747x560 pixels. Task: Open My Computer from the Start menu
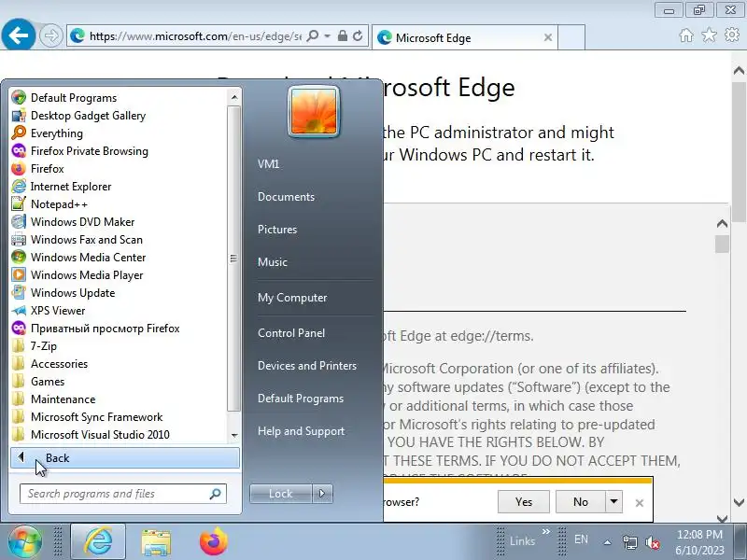click(x=292, y=298)
